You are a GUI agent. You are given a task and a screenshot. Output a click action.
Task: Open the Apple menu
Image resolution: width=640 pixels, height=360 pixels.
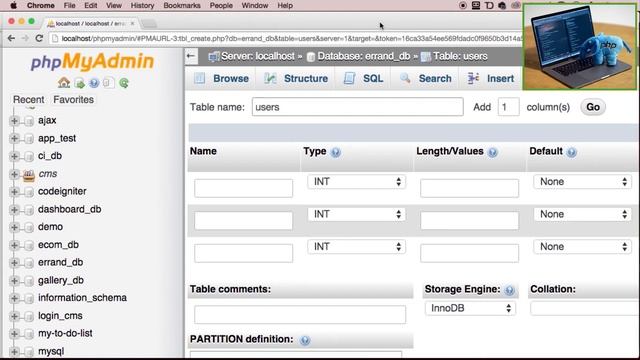[13, 5]
